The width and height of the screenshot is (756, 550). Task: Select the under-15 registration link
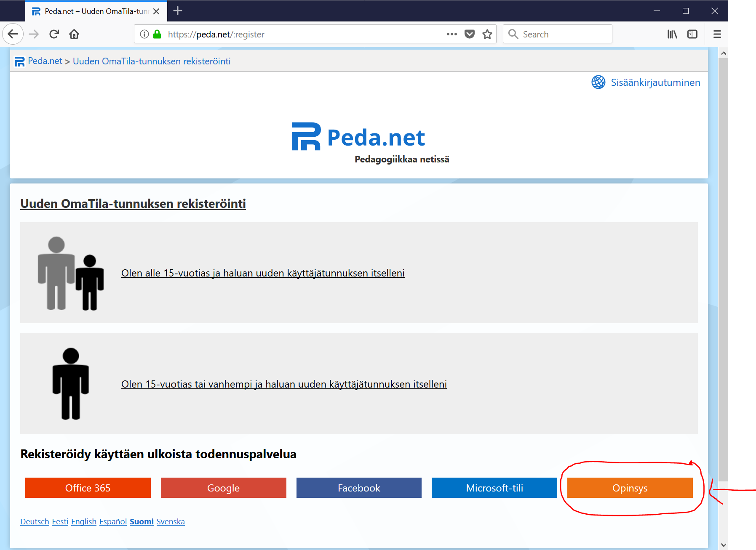pos(263,273)
